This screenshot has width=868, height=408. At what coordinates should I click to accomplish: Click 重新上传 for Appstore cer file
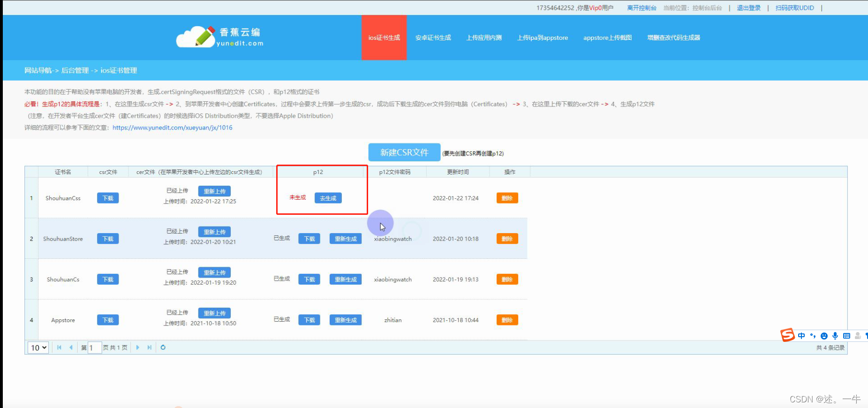click(214, 313)
